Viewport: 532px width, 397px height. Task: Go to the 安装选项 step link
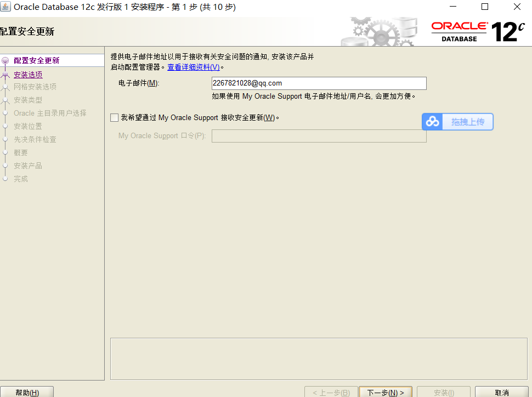pyautogui.click(x=28, y=75)
